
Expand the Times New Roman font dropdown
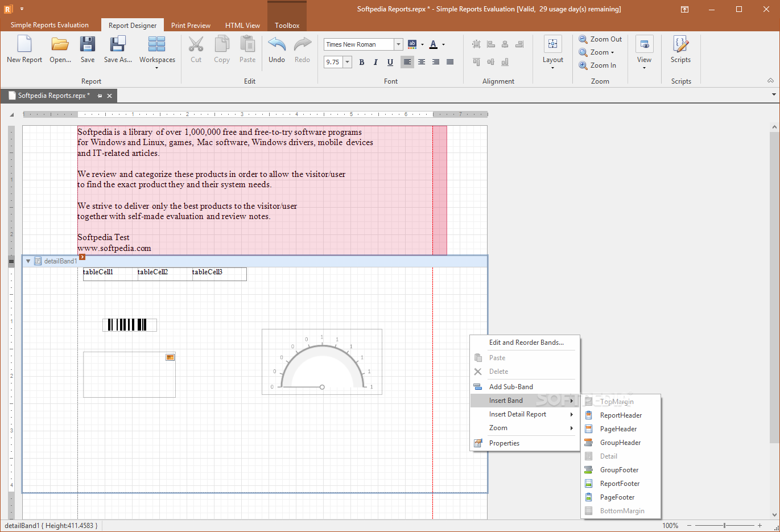tap(398, 44)
